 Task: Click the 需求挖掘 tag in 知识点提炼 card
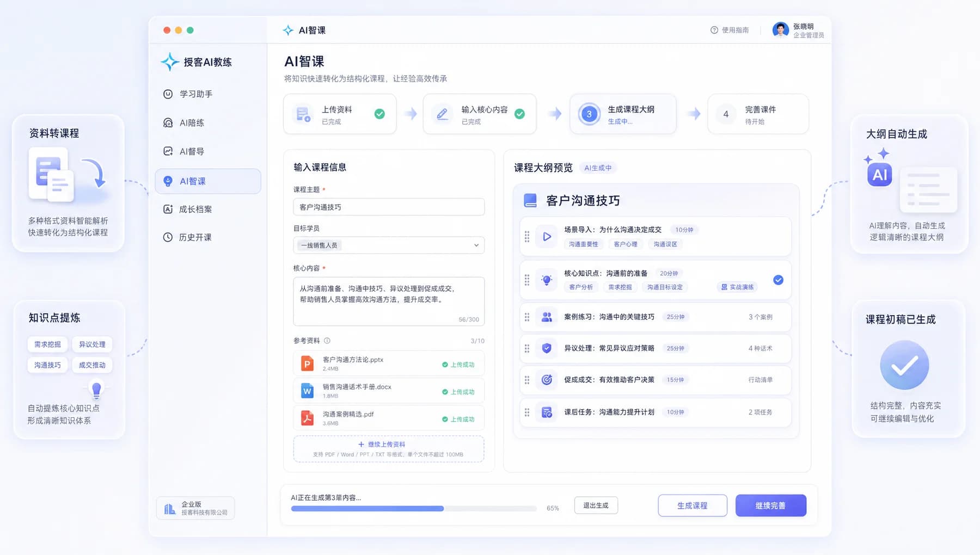point(47,344)
